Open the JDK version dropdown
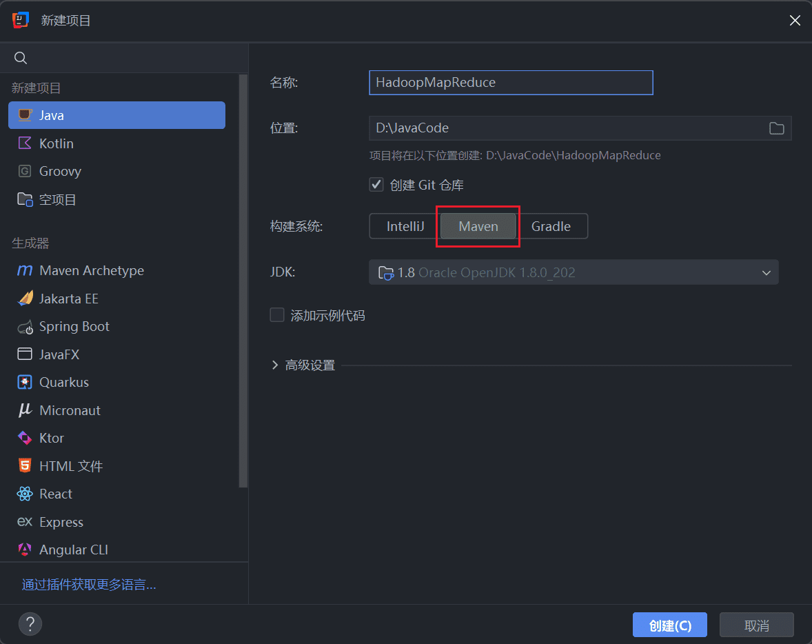The height and width of the screenshot is (644, 812). (574, 272)
